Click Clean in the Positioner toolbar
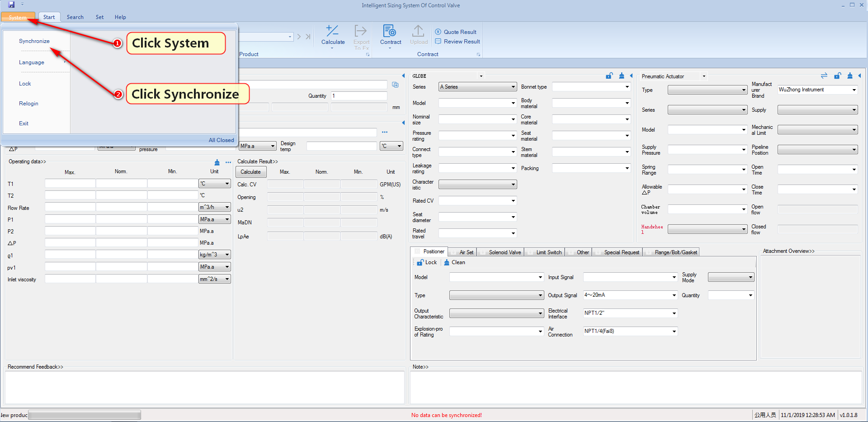 point(454,262)
